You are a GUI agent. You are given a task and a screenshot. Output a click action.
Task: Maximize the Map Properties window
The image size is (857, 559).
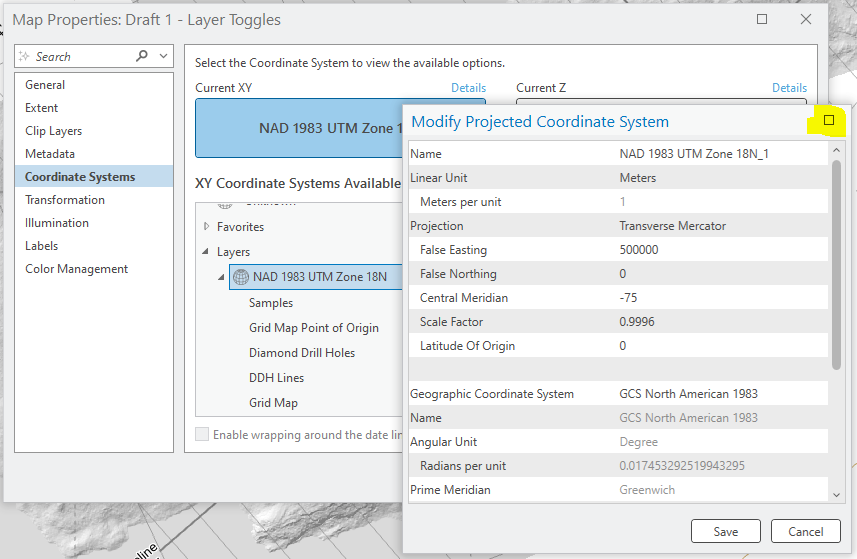pyautogui.click(x=762, y=19)
